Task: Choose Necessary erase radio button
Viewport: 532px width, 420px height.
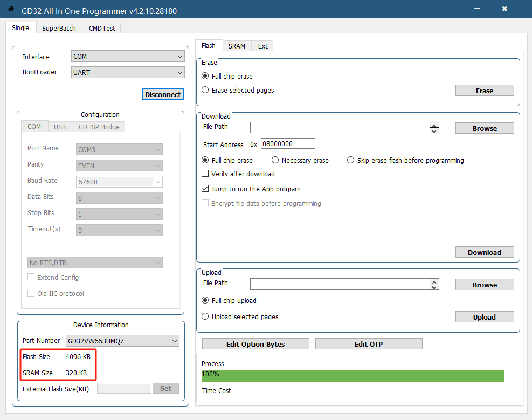Action: (275, 160)
